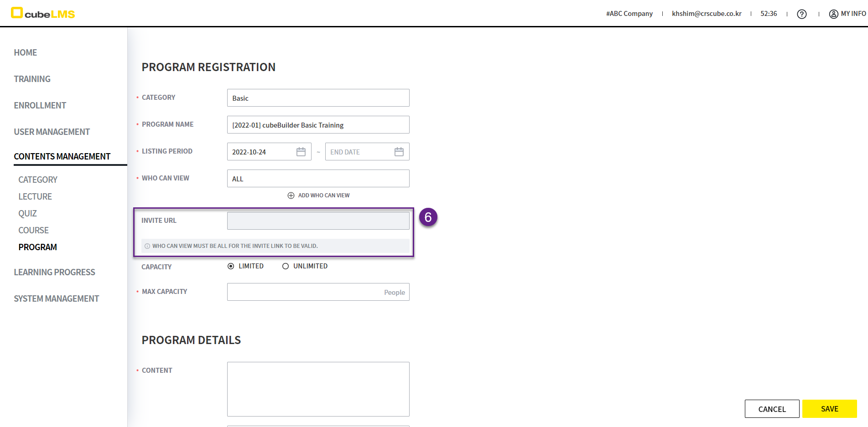Open the Course submenu item
This screenshot has width=868, height=427.
pyautogui.click(x=33, y=230)
